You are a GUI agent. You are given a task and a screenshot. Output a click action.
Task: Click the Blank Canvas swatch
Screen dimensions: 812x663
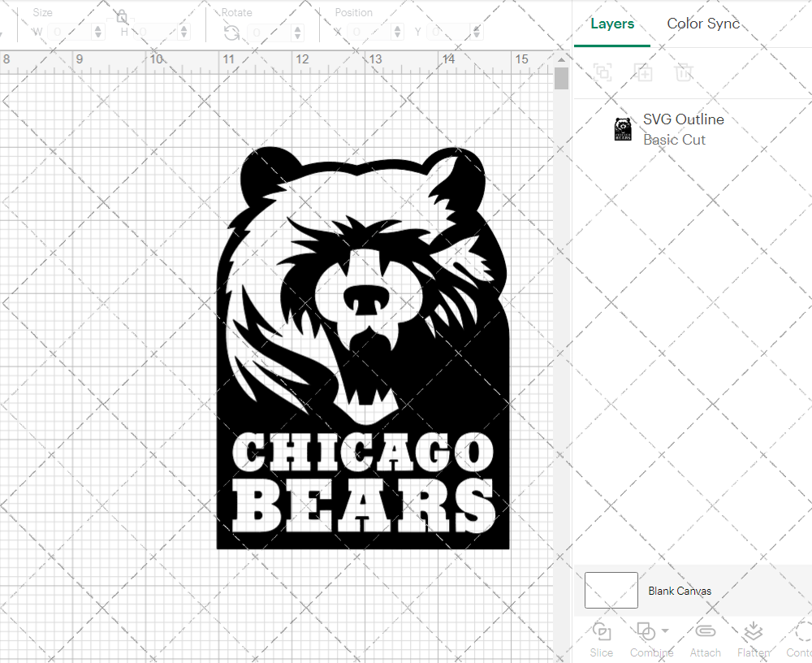point(611,590)
